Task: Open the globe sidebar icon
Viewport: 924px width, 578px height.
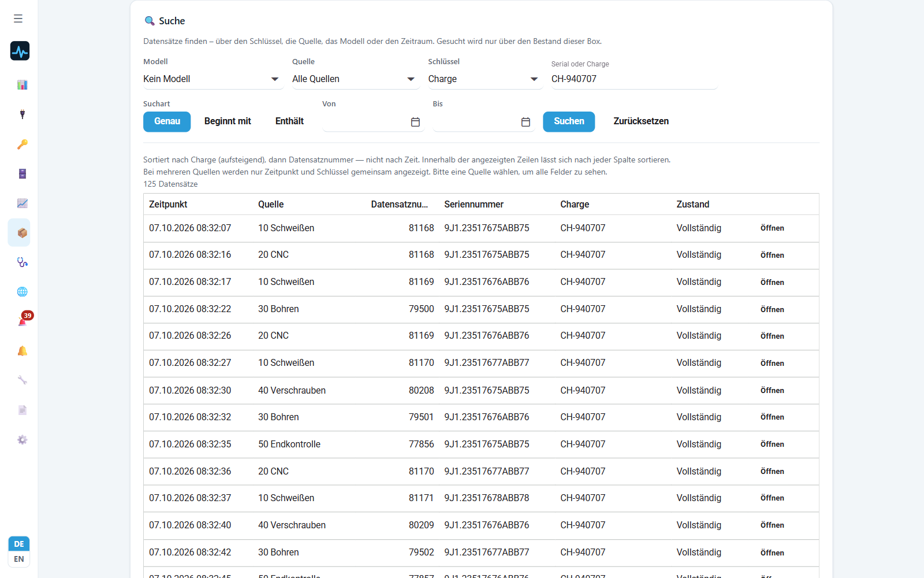Action: coord(23,292)
